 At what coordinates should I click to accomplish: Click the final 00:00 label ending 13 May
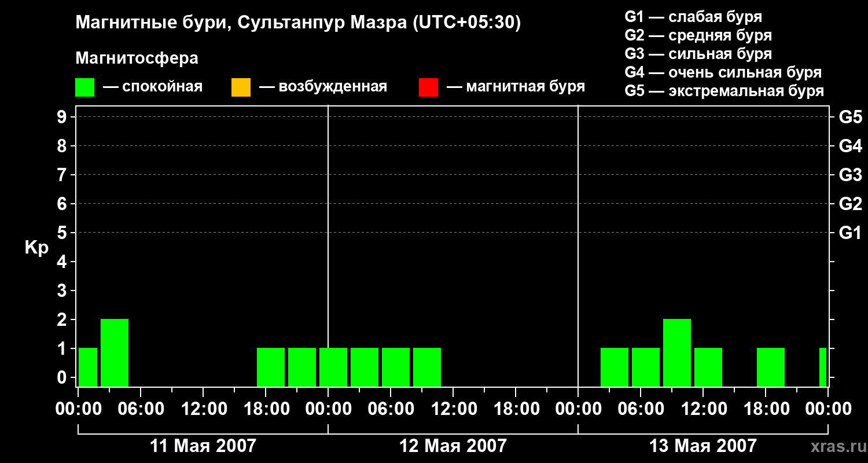pos(828,409)
